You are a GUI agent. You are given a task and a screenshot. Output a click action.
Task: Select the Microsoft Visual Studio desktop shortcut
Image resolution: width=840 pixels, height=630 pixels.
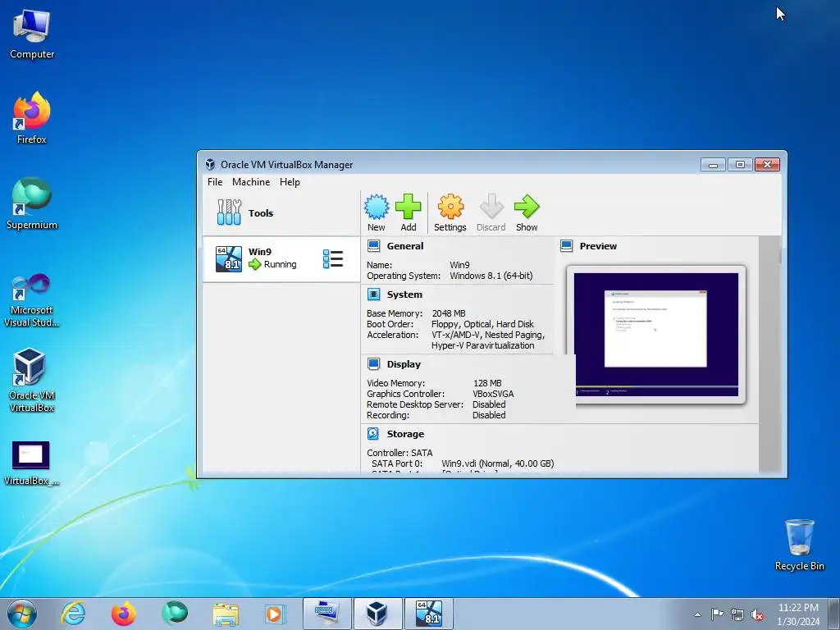(32, 300)
